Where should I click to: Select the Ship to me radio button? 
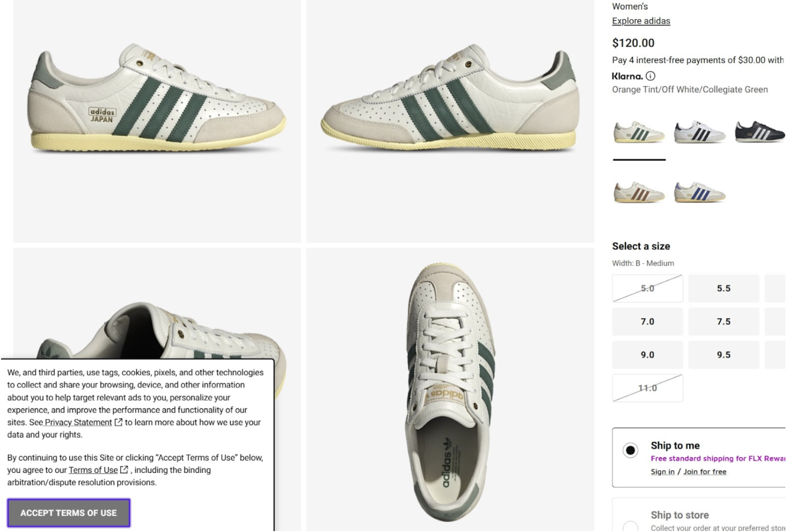[x=630, y=450]
